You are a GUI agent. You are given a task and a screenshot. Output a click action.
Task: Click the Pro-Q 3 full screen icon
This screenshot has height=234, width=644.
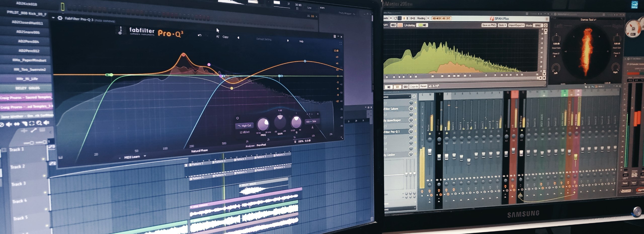pyautogui.click(x=341, y=43)
